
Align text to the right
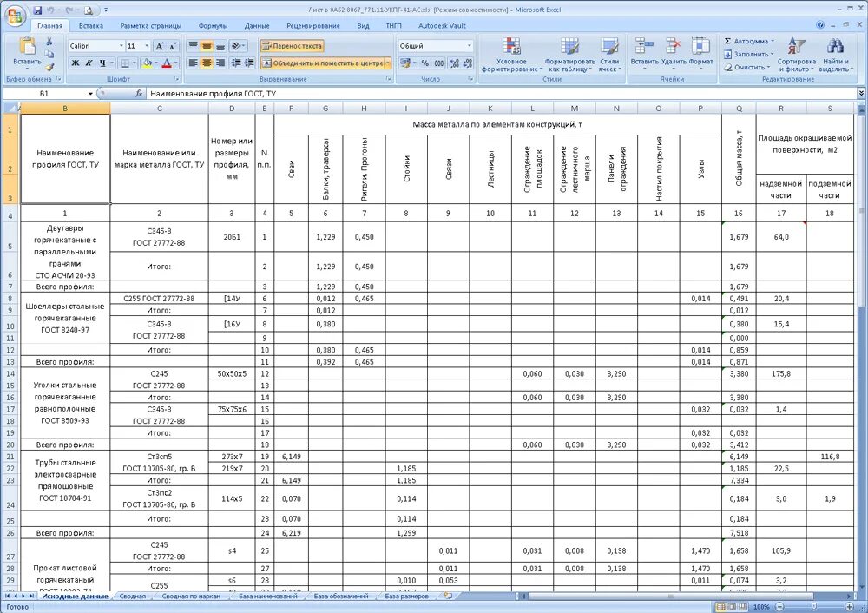(220, 63)
